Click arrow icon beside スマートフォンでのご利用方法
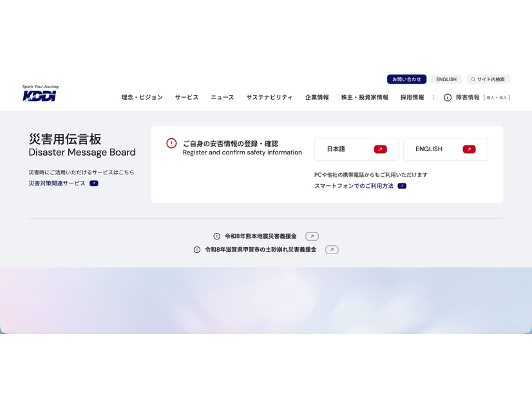 tap(402, 186)
